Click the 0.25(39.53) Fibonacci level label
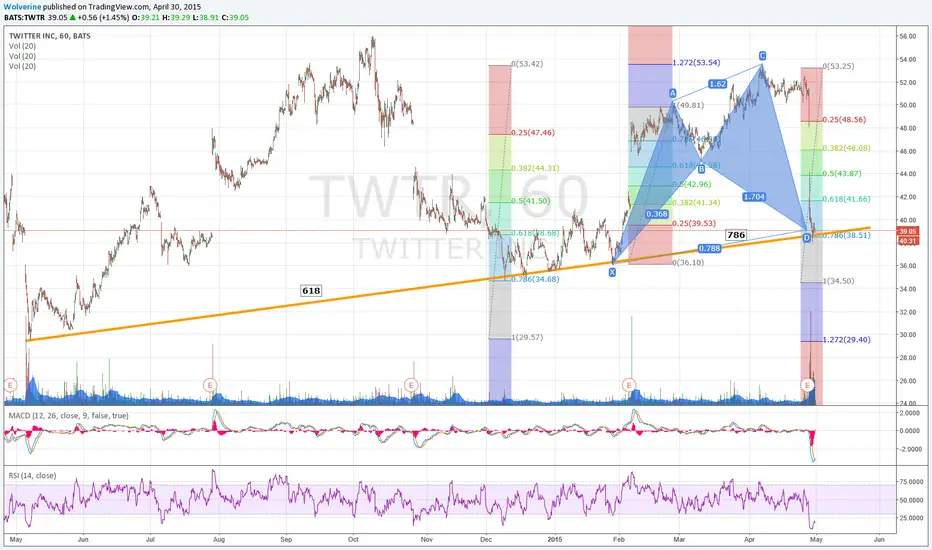 694,224
